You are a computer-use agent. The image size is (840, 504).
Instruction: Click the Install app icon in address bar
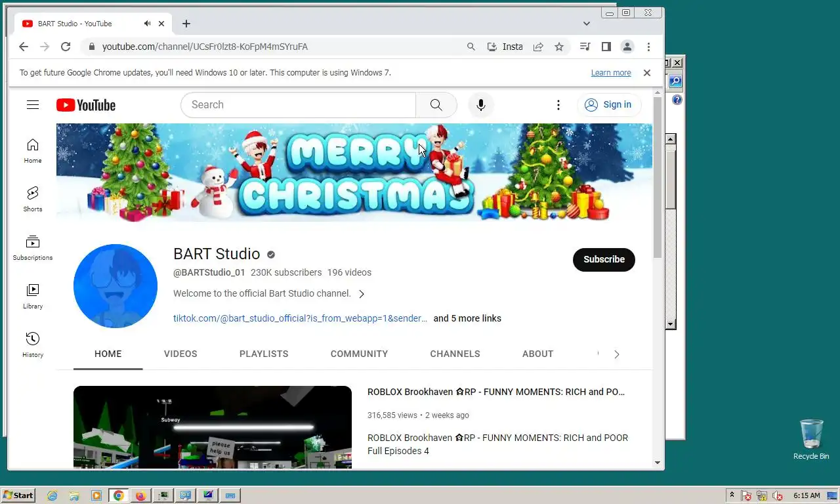(504, 47)
